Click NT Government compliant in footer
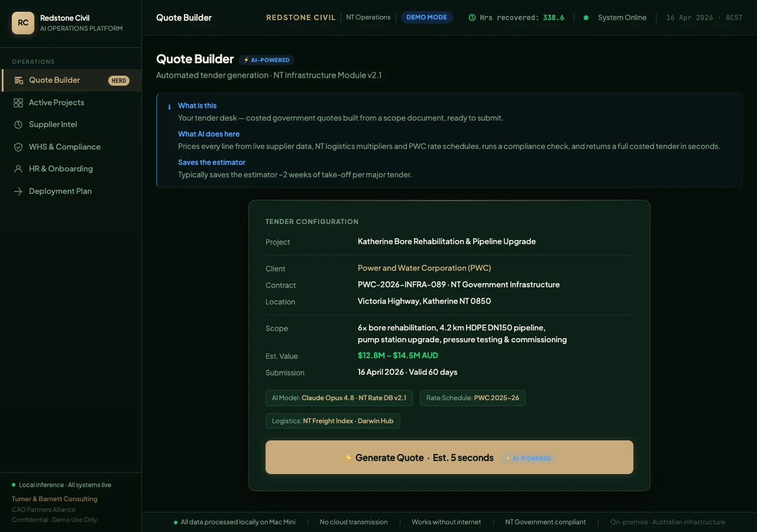The width and height of the screenshot is (757, 532). coord(545,522)
